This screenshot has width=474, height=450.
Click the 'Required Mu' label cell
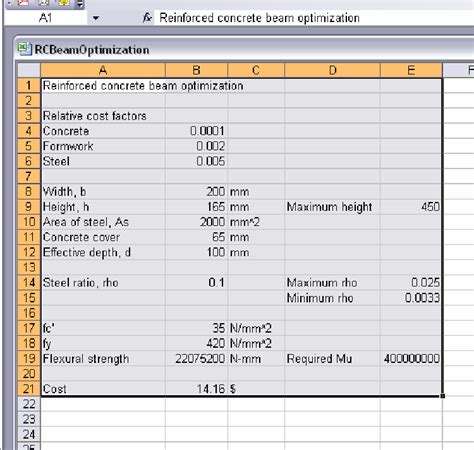[332, 359]
